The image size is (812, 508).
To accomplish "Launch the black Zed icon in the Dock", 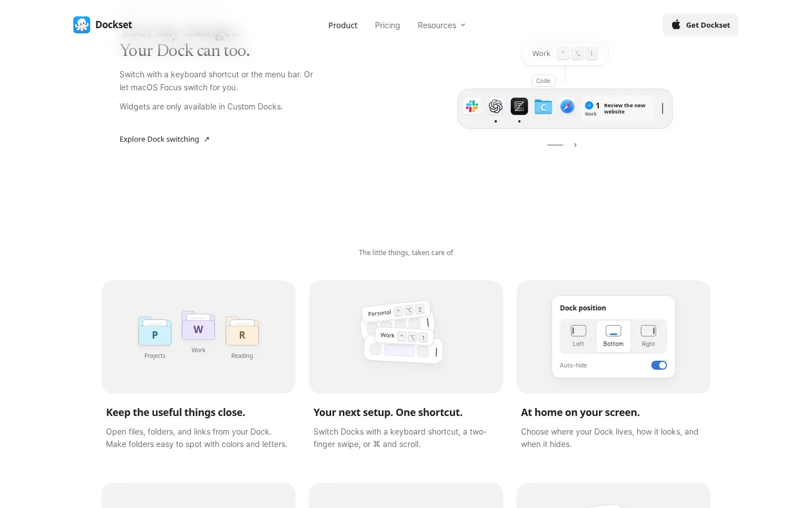I will (x=519, y=106).
